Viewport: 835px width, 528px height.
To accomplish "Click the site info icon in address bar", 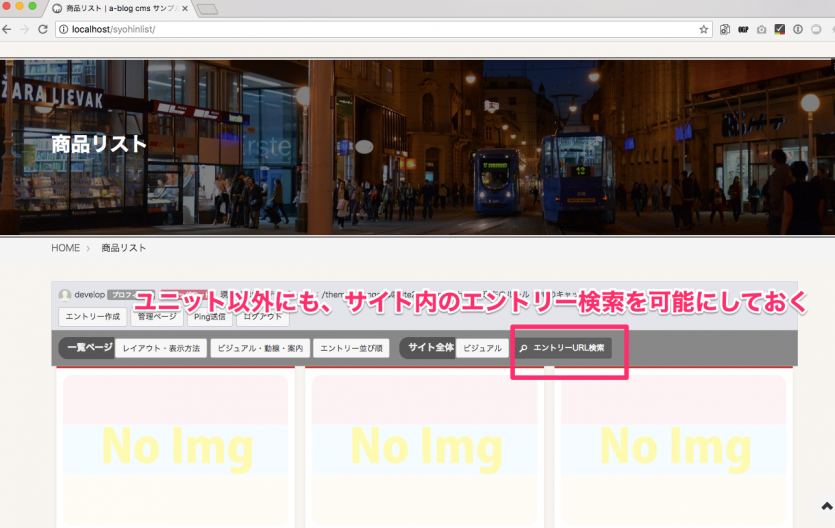I will [63, 29].
